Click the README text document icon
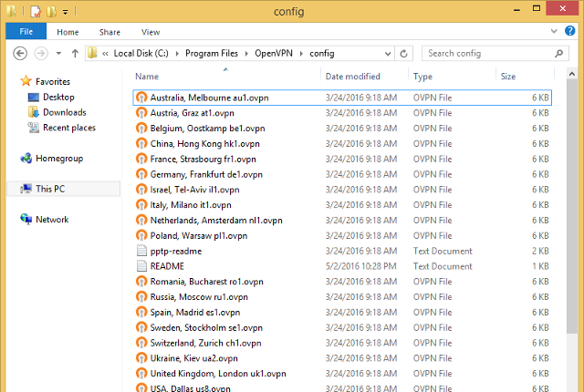This screenshot has width=584, height=392. tap(141, 266)
